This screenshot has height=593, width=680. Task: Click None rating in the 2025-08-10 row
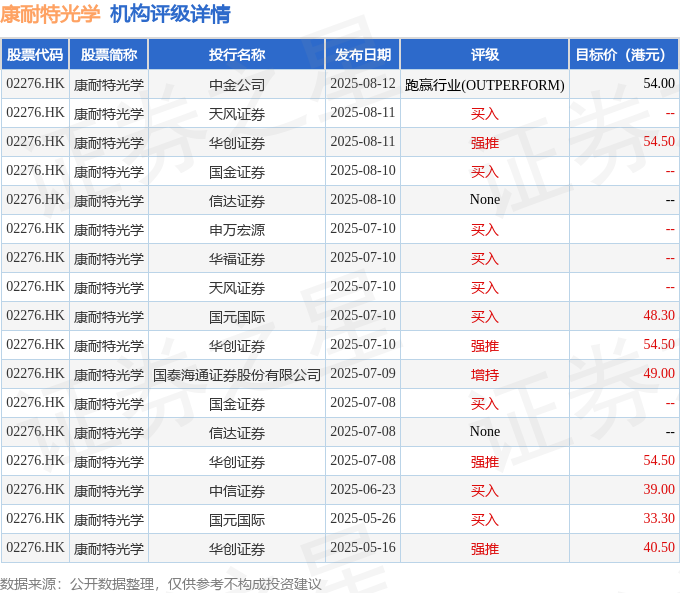click(x=485, y=200)
